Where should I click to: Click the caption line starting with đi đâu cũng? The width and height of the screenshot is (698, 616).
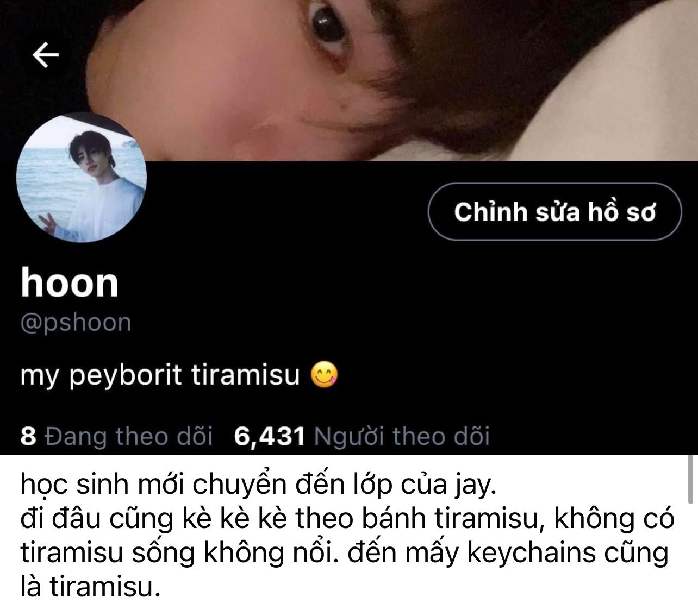[x=348, y=519]
